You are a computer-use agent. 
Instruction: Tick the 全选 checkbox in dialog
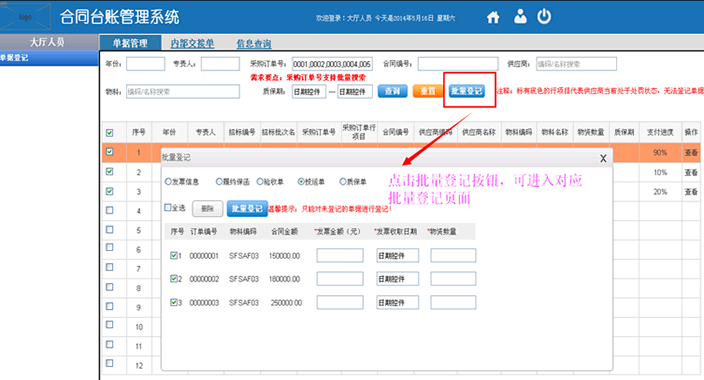coord(167,207)
